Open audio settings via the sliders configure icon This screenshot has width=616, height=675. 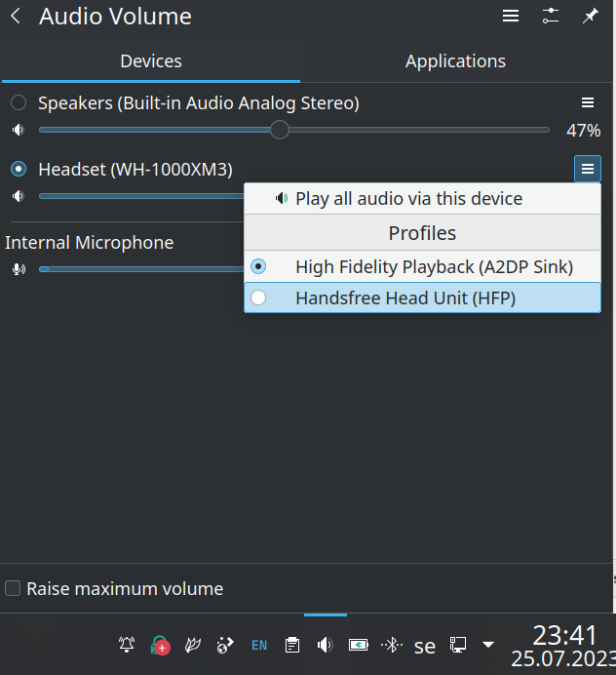(x=551, y=17)
